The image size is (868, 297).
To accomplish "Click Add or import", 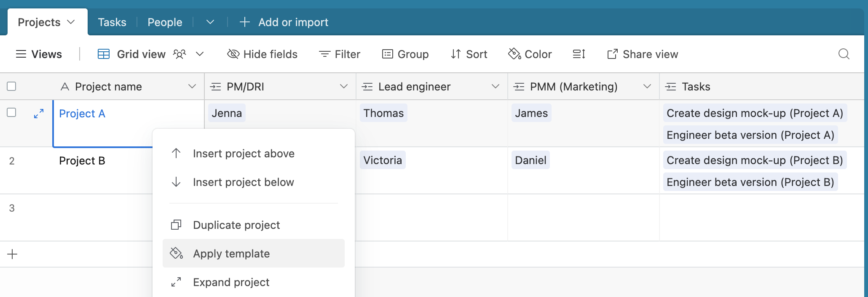I will click(x=284, y=22).
